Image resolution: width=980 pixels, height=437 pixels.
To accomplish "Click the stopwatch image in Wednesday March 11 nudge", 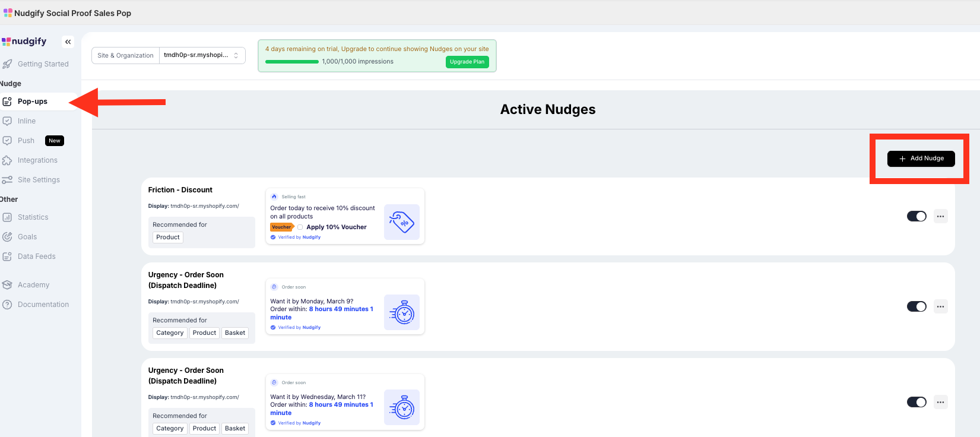I will click(x=402, y=407).
